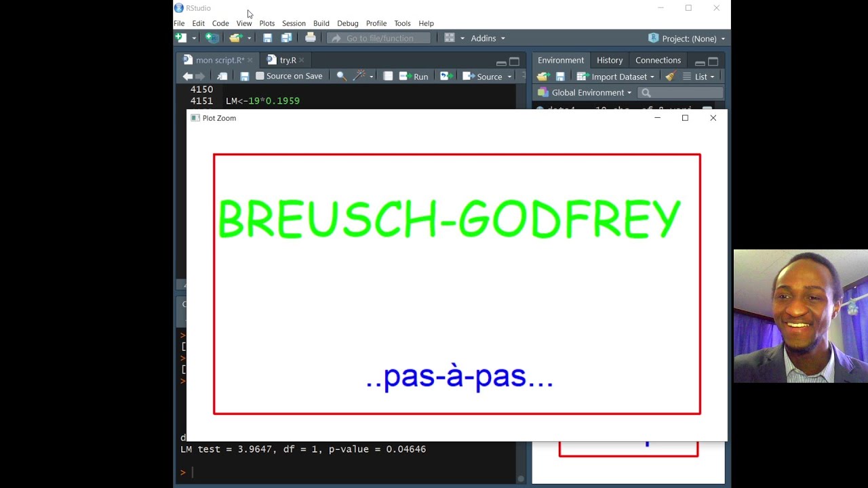
Task: Click the New File icon
Action: (x=181, y=38)
